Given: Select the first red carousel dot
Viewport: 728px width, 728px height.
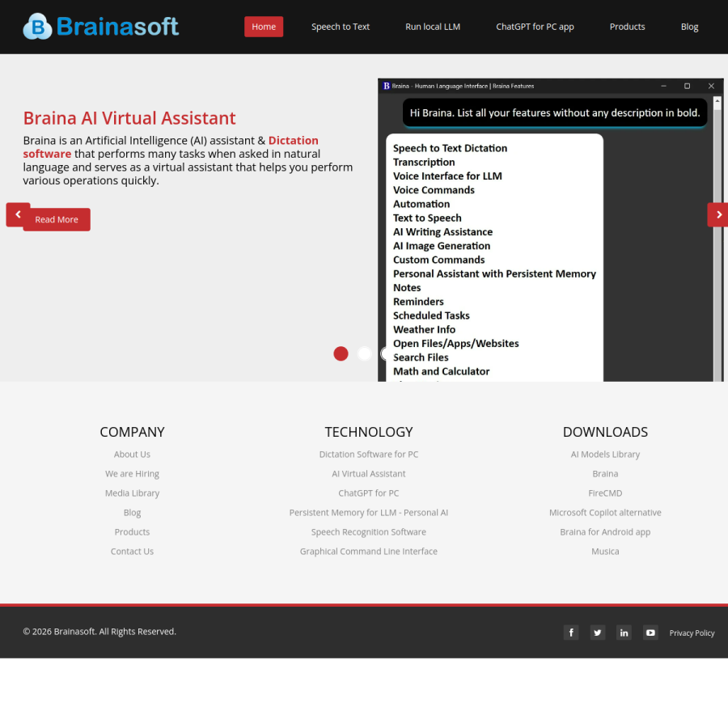Looking at the screenshot, I should (x=341, y=353).
